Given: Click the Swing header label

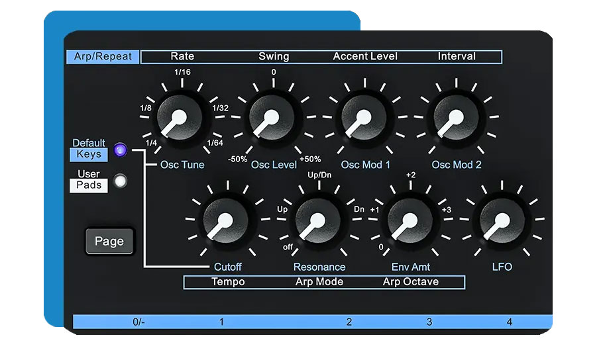Looking at the screenshot, I should [274, 57].
